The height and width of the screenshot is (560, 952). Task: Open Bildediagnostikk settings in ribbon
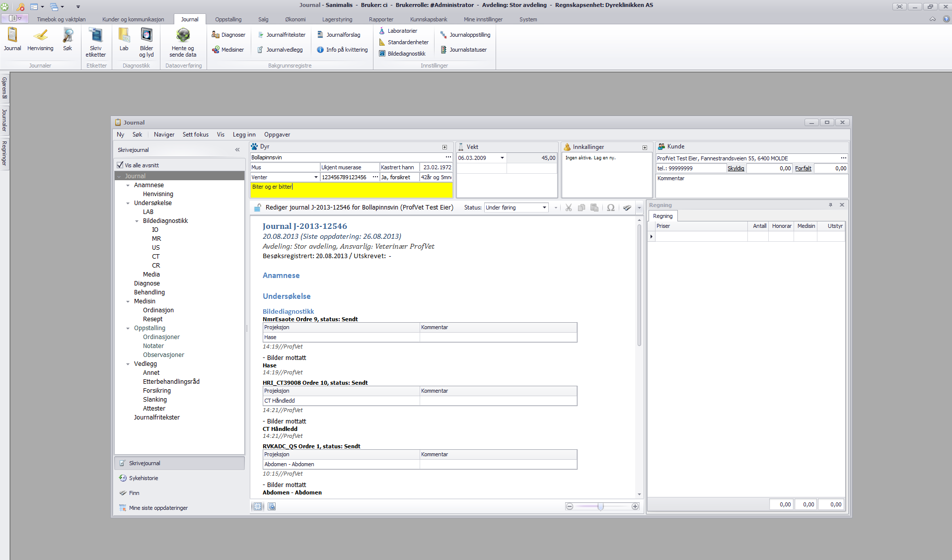(x=402, y=54)
